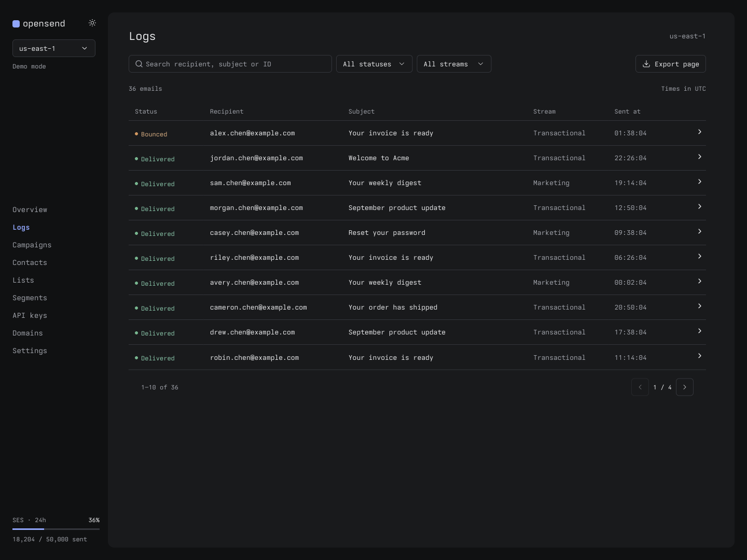This screenshot has width=747, height=560.
Task: Click the 1–10 of 36 pagination text
Action: point(160,387)
